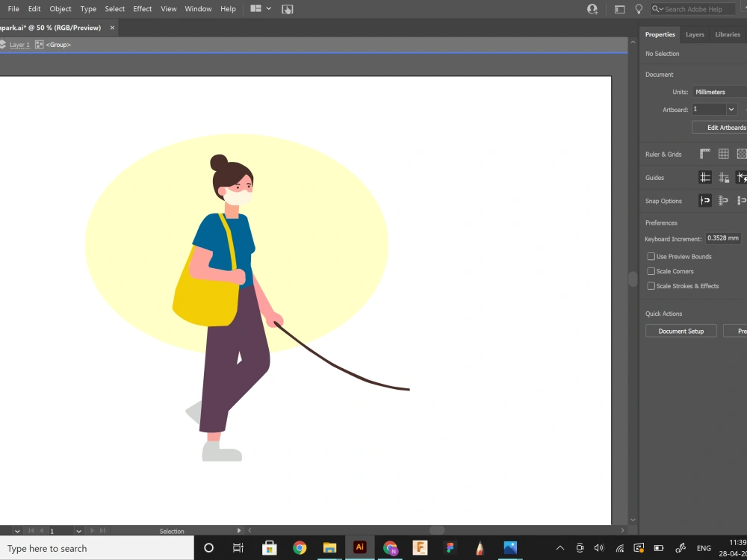Click the horizontal scrollbar thumb
The image size is (747, 560).
click(437, 530)
